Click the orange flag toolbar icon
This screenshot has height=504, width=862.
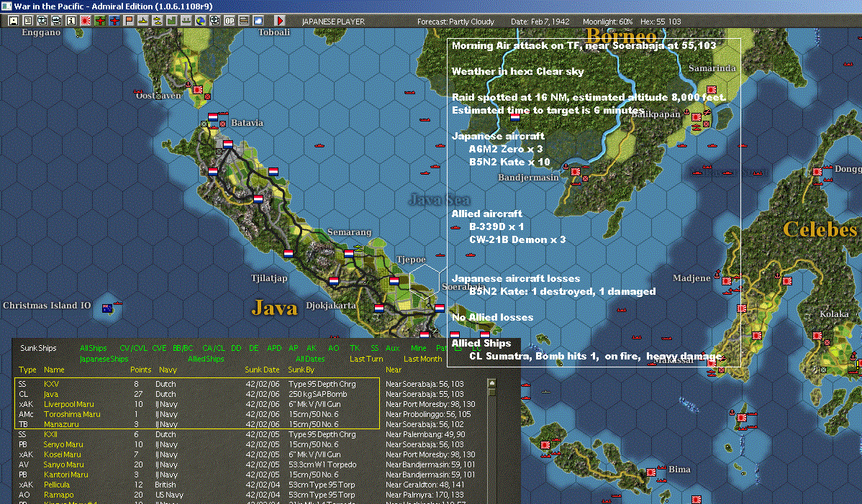tap(129, 21)
